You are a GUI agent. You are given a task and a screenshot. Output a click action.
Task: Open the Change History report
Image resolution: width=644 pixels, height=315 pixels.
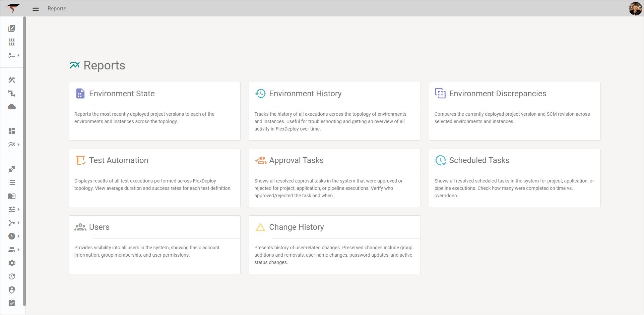click(x=334, y=245)
